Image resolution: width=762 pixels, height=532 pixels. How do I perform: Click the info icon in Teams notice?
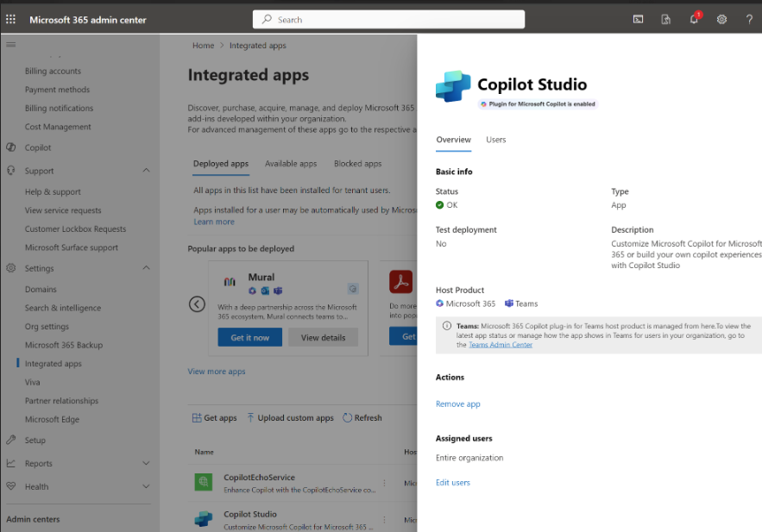click(447, 326)
